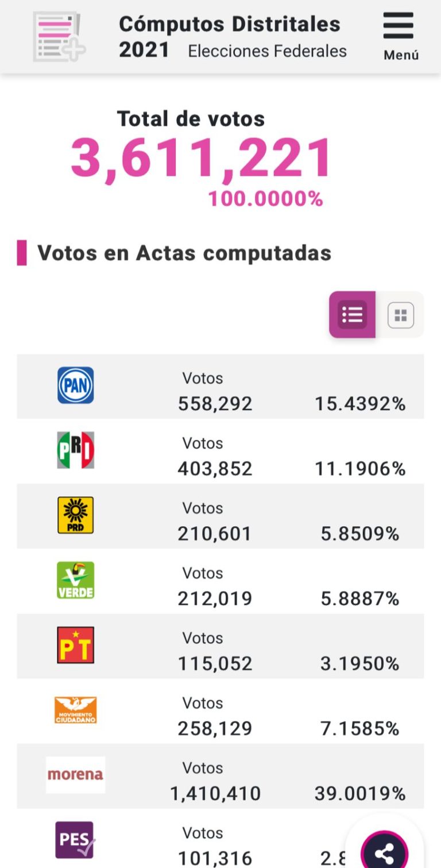
Task: Select the morena party logo
Action: tap(75, 775)
